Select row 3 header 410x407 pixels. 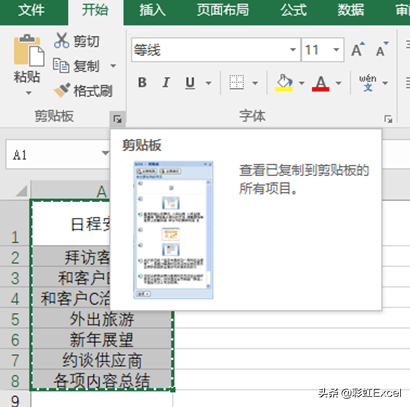point(15,278)
